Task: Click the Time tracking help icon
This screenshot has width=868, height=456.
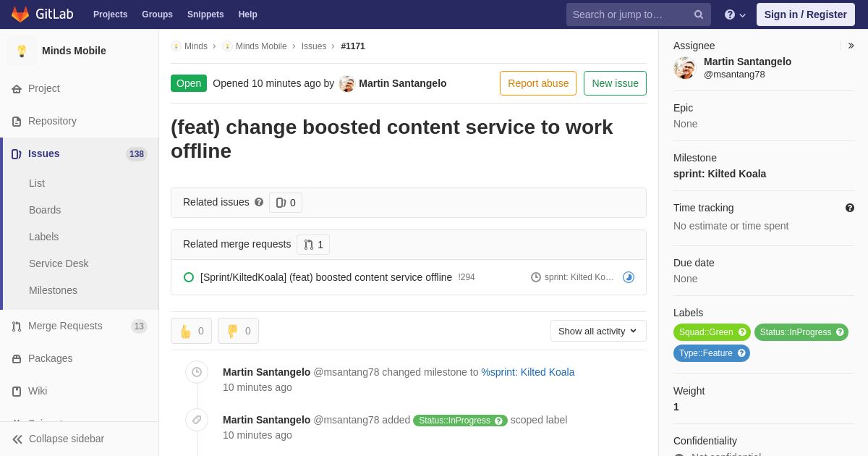Action: [850, 208]
